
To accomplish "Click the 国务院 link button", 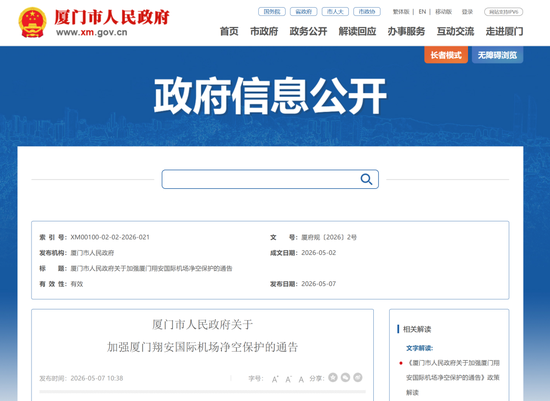I will 272,12.
